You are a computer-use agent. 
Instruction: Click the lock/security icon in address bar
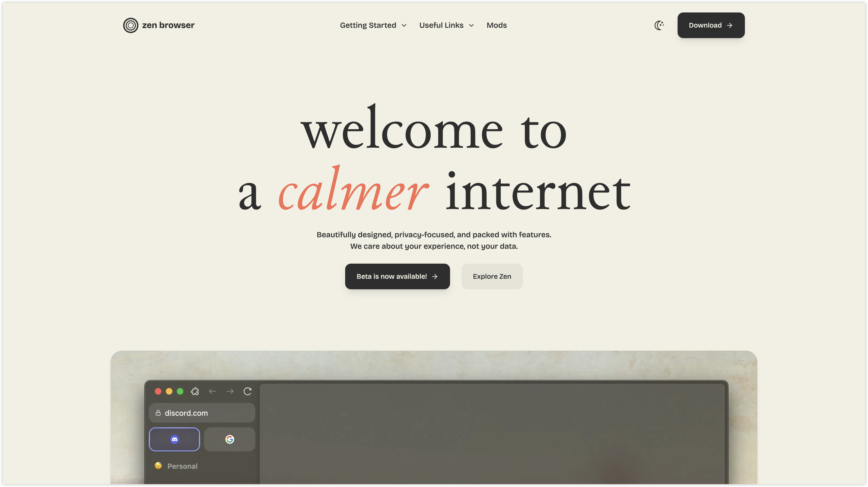tap(159, 412)
